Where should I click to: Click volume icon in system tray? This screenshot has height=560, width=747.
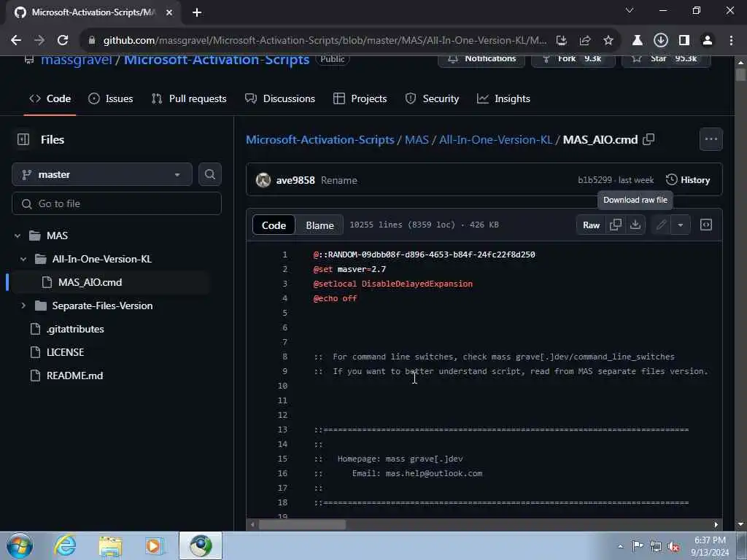(673, 547)
